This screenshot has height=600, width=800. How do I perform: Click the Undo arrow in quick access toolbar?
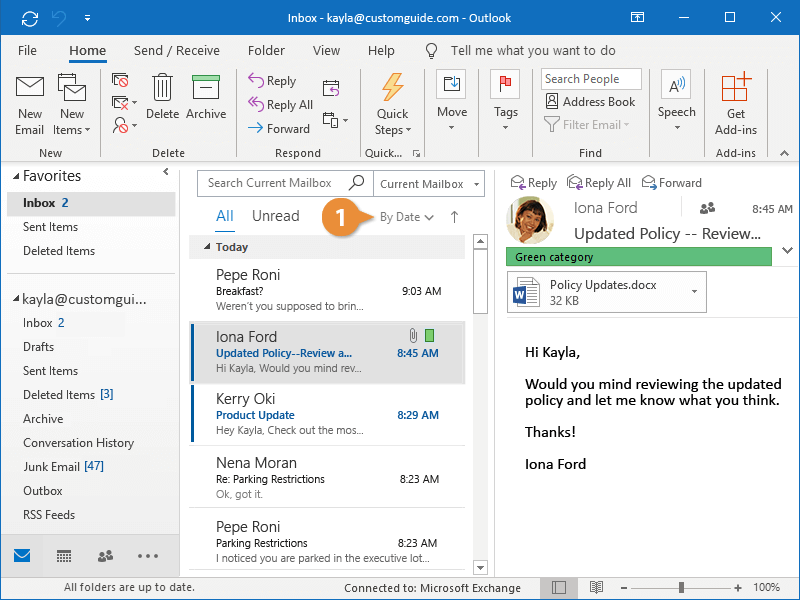(59, 18)
